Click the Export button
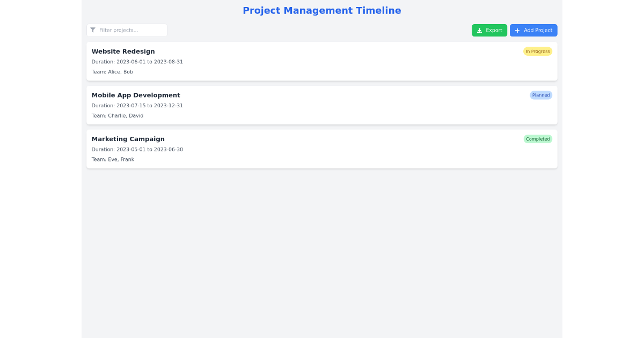 pyautogui.click(x=489, y=30)
